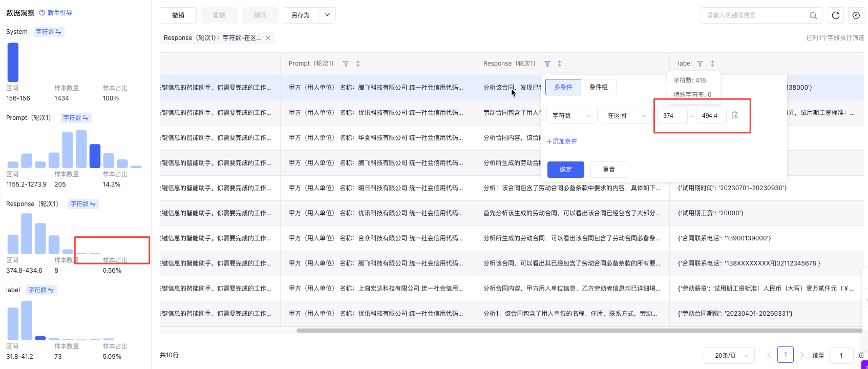868x369 pixels.
Task: Select the highlighted Prompt histogram bar
Action: (95, 156)
